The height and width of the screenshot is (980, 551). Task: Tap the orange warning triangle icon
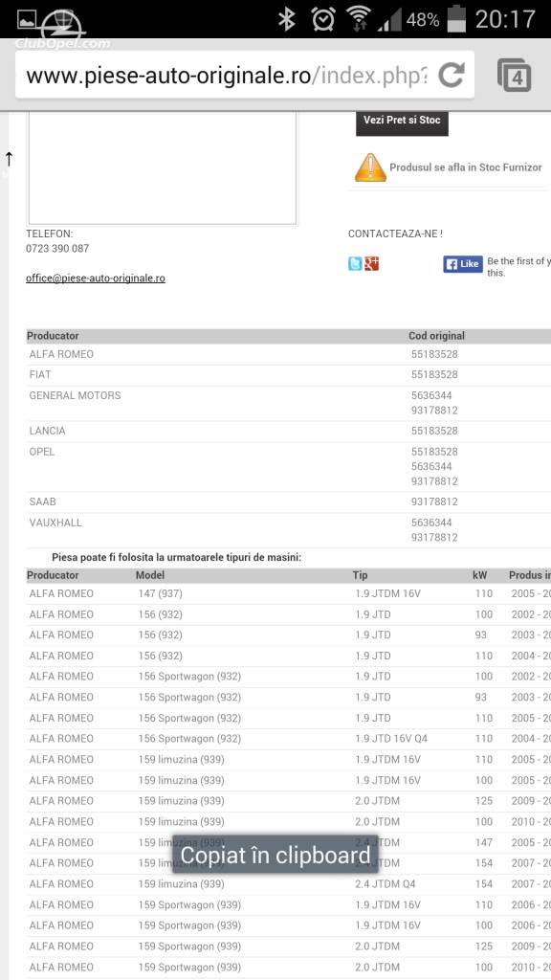click(370, 167)
